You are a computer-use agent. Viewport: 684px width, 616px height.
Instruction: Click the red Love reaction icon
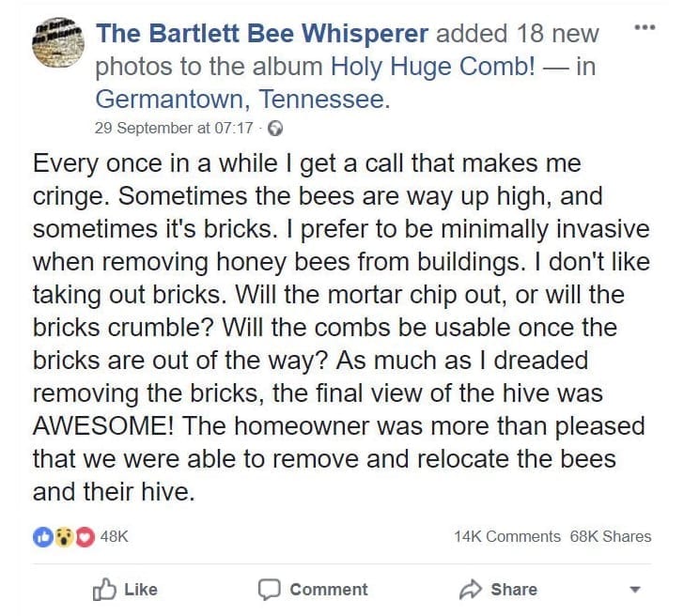point(84,536)
